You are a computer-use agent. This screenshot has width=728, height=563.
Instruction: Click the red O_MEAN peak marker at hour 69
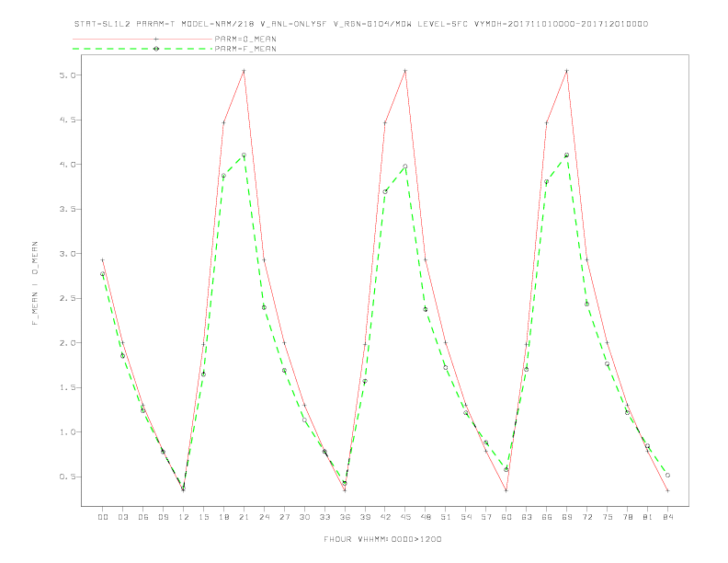point(567,71)
